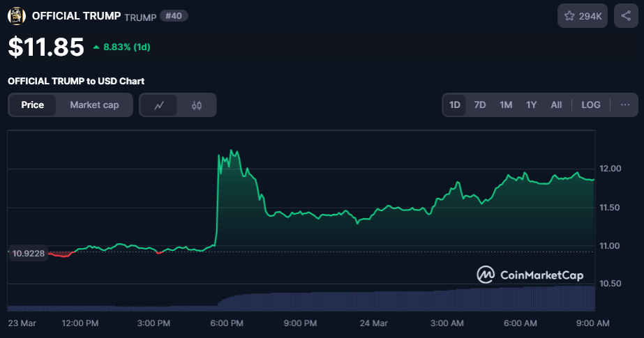Click the price spike peak near 6:00 PM

pyautogui.click(x=231, y=150)
